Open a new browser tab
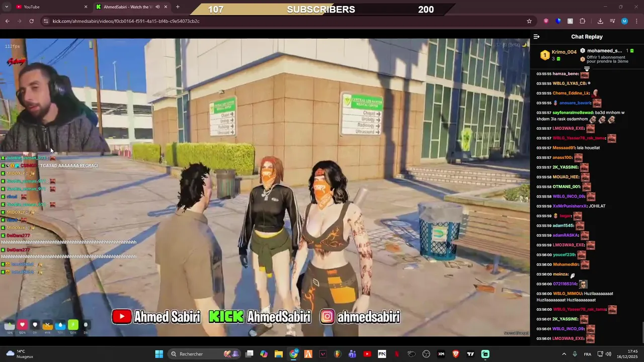The width and height of the screenshot is (644, 362). point(178,7)
